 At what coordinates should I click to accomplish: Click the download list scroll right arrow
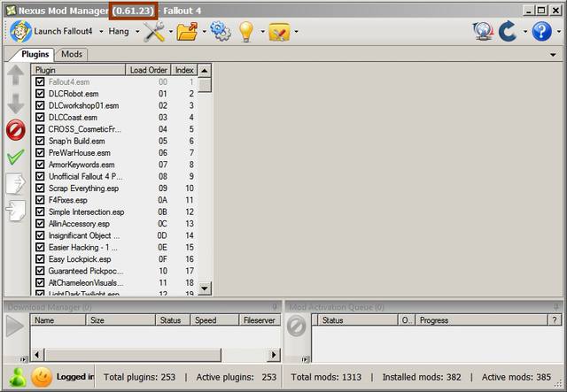tap(274, 355)
